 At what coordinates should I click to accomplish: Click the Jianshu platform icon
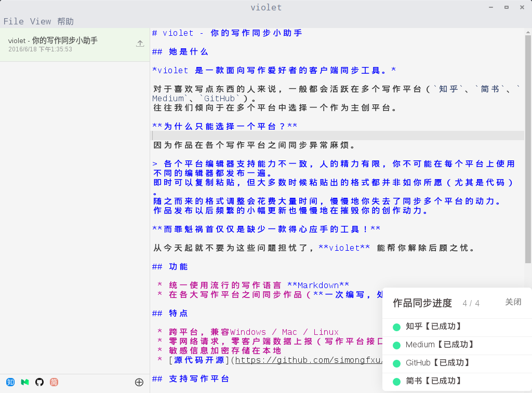click(54, 382)
